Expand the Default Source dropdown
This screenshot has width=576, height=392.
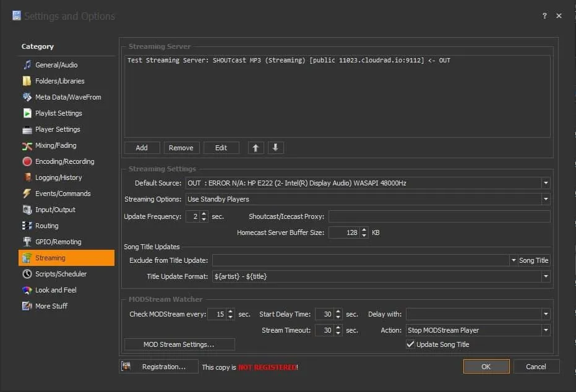545,183
